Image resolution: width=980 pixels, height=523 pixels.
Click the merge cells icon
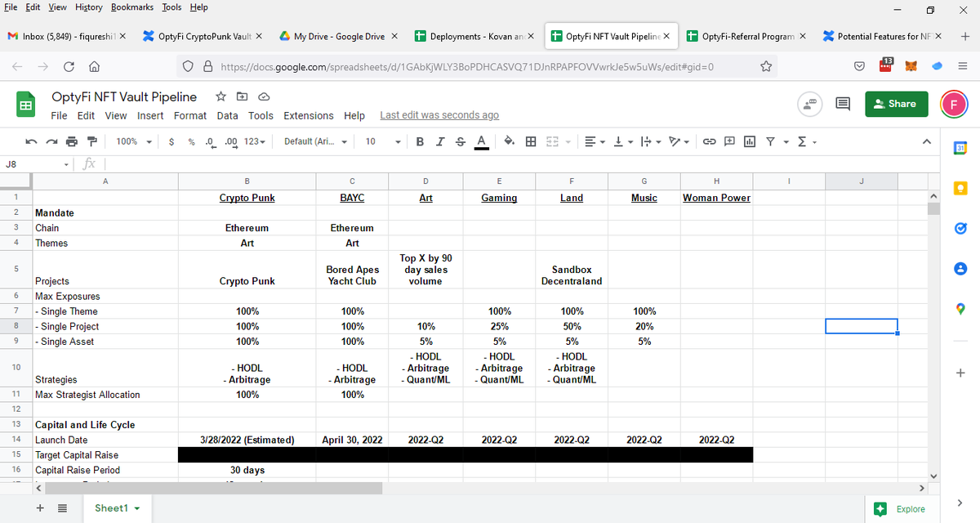pyautogui.click(x=551, y=142)
